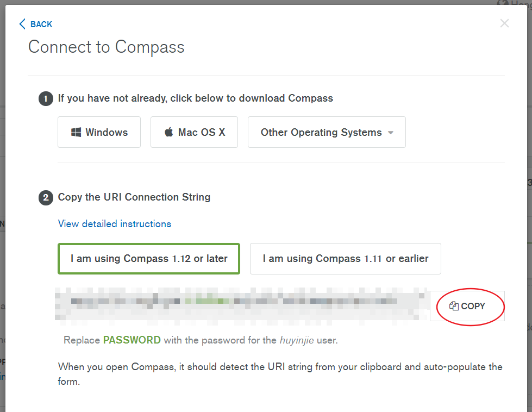Download Compass for Mac OS X
The width and height of the screenshot is (532, 412).
point(194,132)
